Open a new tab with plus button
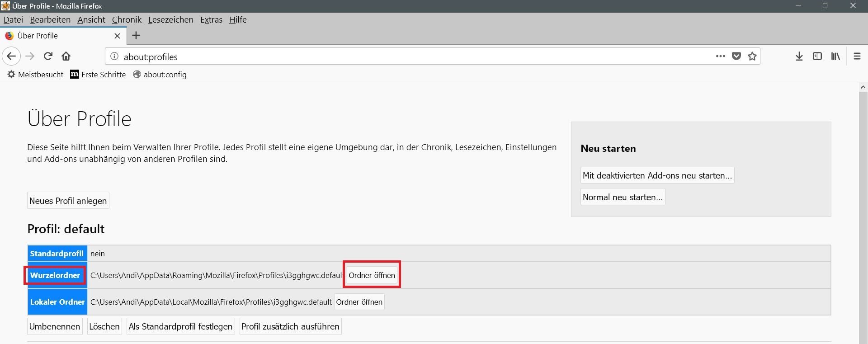 pyautogui.click(x=136, y=35)
